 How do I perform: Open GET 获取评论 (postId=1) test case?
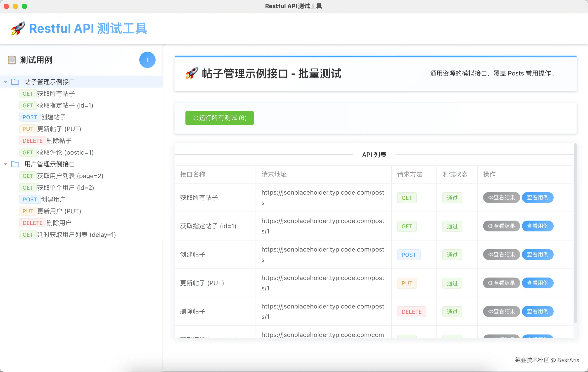tap(65, 152)
